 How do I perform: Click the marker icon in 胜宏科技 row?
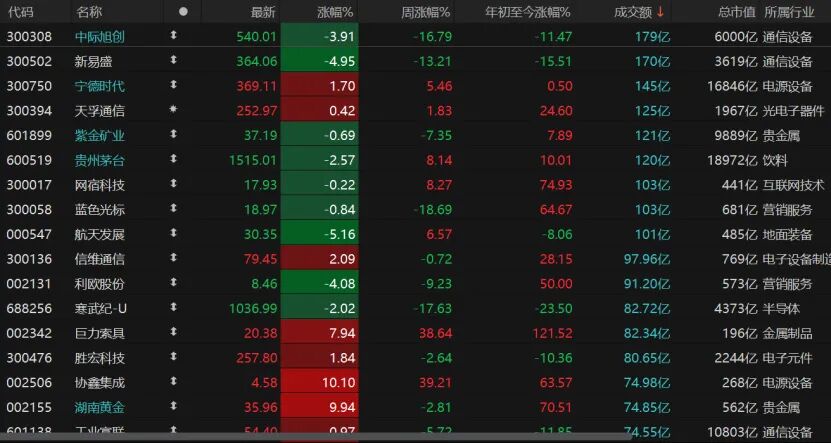point(173,357)
